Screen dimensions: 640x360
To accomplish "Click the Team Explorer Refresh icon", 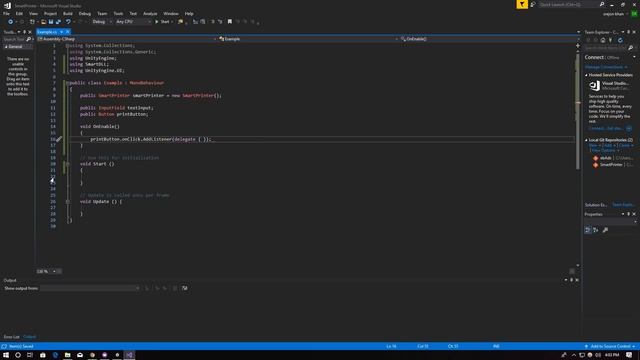I will coord(620,40).
